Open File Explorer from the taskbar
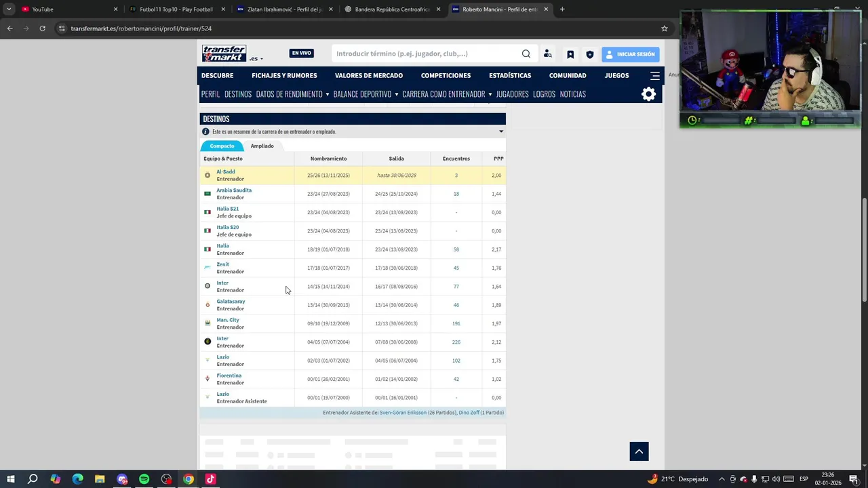This screenshot has height=488, width=868. pos(100,479)
